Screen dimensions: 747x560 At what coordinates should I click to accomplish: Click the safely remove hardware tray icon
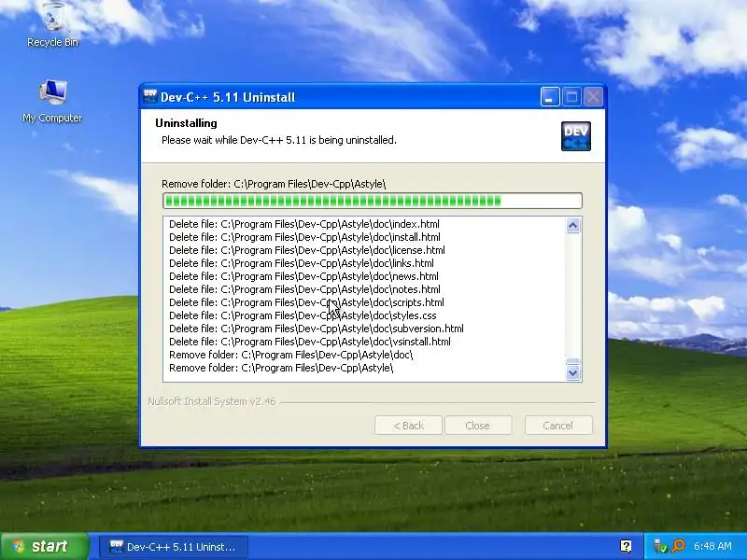coord(660,546)
